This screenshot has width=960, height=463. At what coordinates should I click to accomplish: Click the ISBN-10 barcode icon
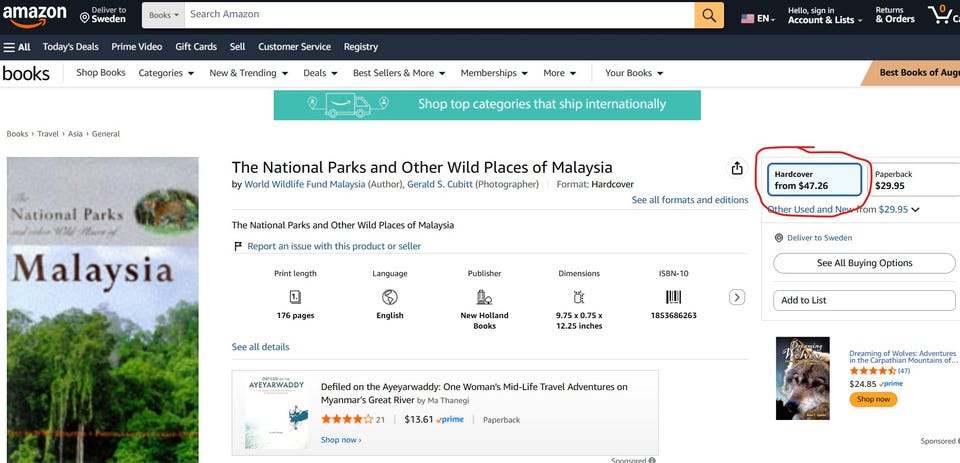pos(673,298)
